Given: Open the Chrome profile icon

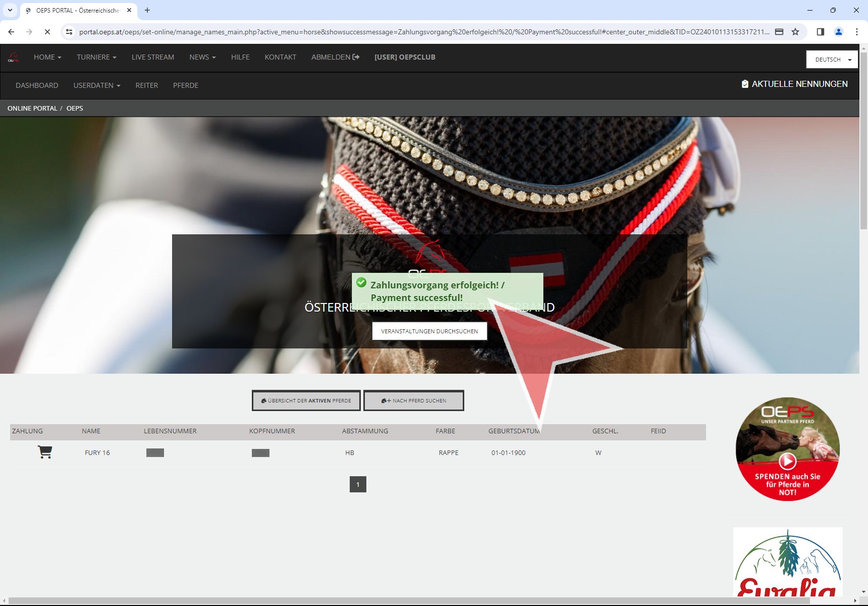Looking at the screenshot, I should [x=839, y=32].
